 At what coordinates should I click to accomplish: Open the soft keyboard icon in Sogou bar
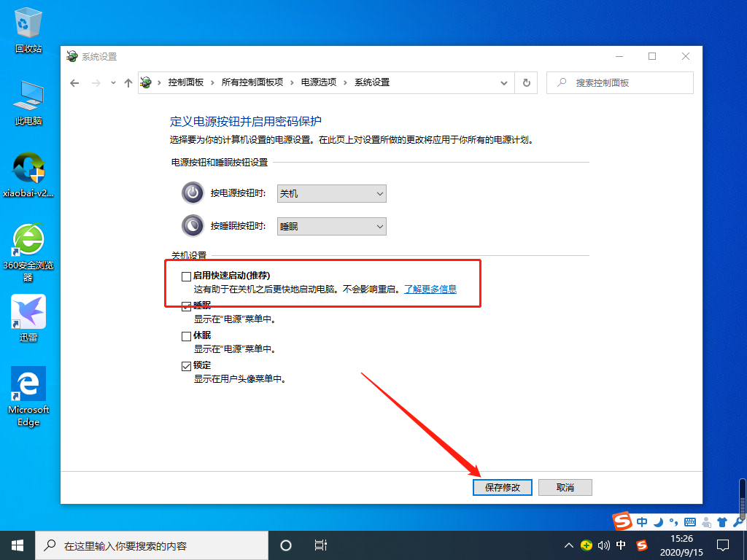689,522
